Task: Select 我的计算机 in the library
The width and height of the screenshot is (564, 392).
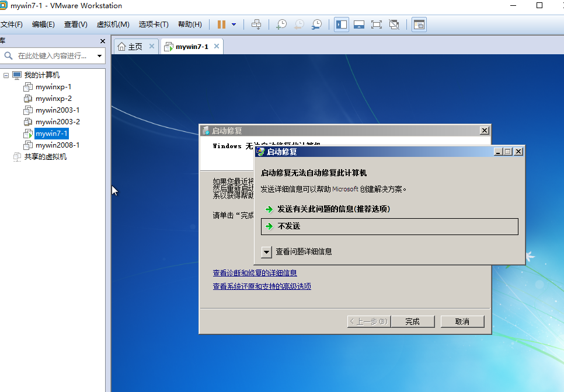Action: click(41, 75)
